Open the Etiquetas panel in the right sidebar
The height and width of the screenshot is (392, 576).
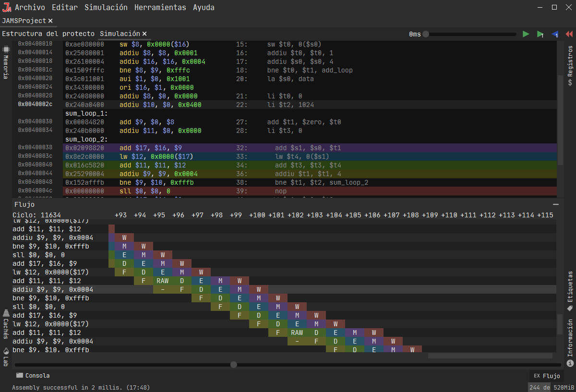pos(570,288)
